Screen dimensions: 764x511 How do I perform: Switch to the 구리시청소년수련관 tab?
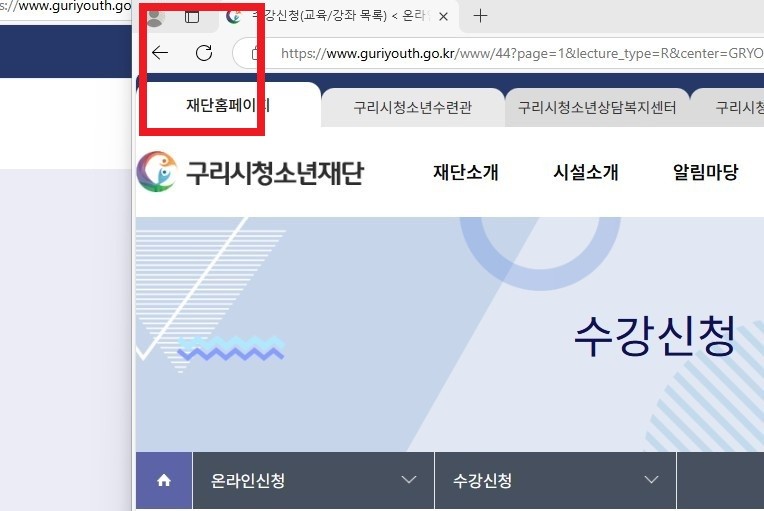pos(412,107)
